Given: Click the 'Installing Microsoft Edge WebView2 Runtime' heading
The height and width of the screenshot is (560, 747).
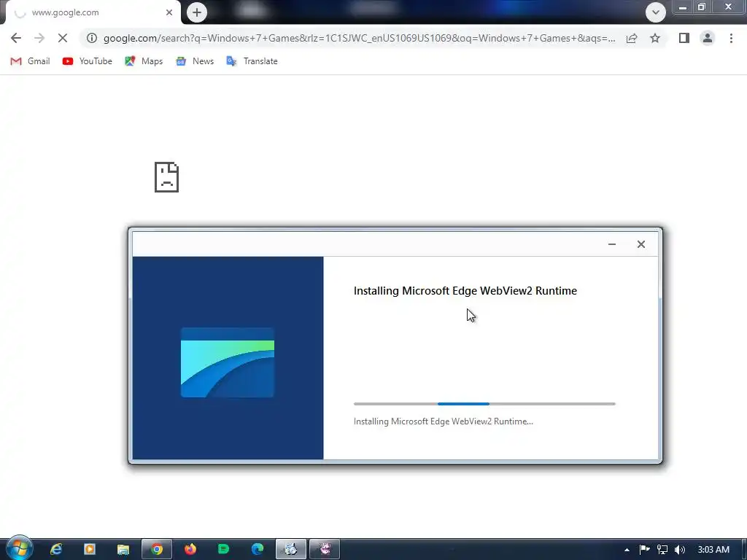Looking at the screenshot, I should pyautogui.click(x=465, y=290).
